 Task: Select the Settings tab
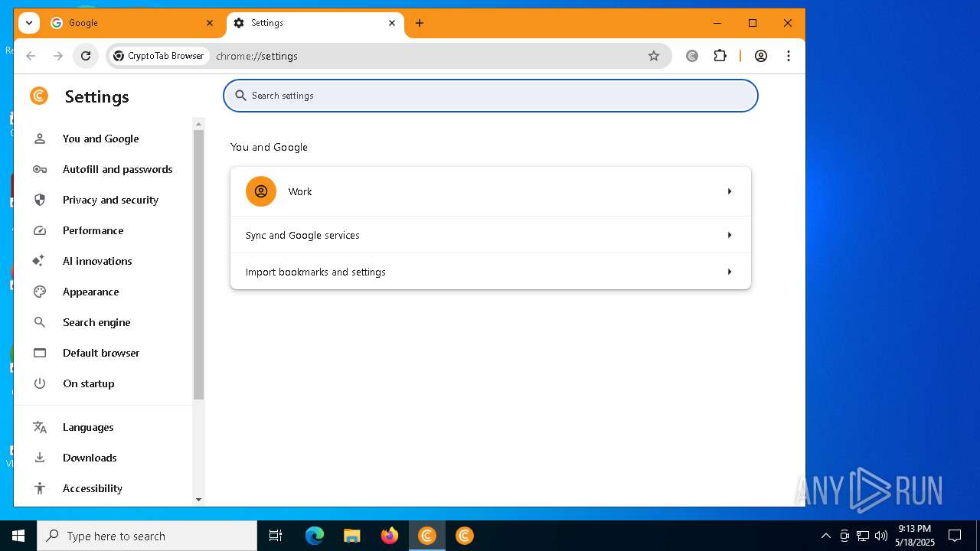(x=315, y=23)
